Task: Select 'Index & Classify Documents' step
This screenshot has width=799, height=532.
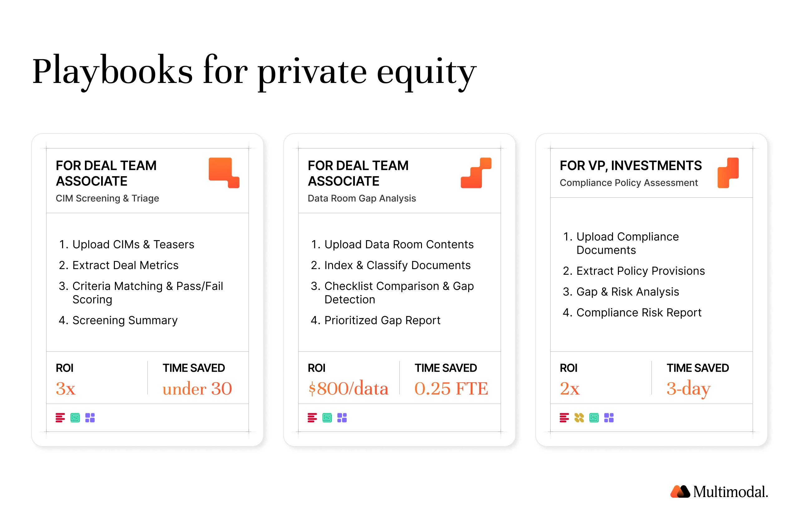Action: click(390, 265)
